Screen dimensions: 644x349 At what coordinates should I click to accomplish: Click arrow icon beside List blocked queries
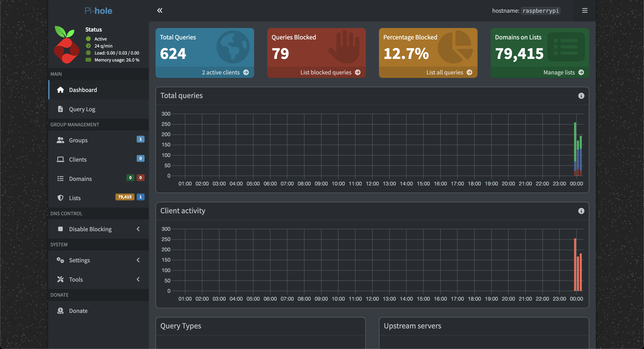[x=358, y=72]
